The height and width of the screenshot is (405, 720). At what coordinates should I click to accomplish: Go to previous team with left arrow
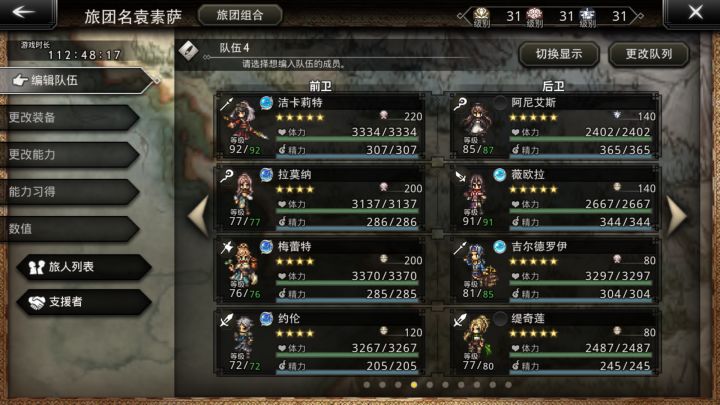198,216
